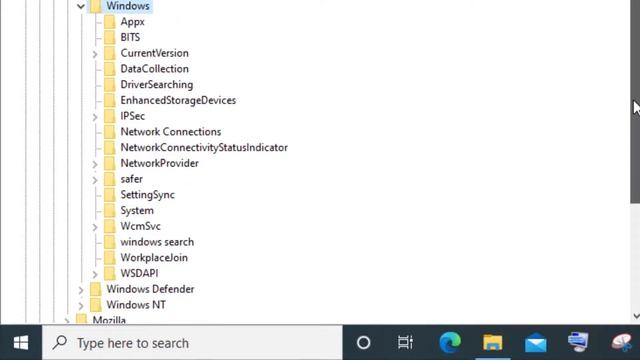Select the Windows Defender key name
The width and height of the screenshot is (640, 360).
click(x=150, y=289)
